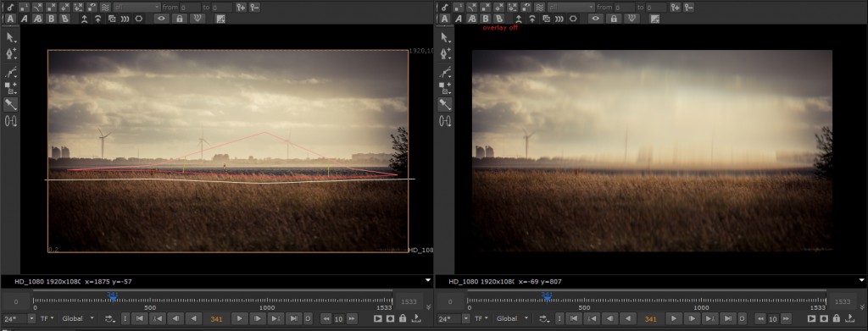
Task: Click the start frame 0 field in left viewer
Action: [15, 301]
